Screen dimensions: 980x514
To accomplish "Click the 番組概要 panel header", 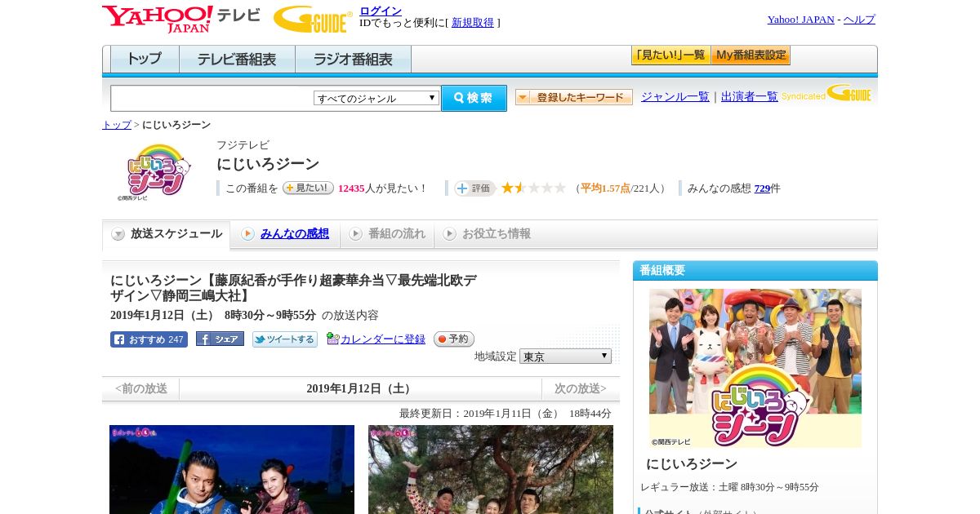I will tap(755, 271).
